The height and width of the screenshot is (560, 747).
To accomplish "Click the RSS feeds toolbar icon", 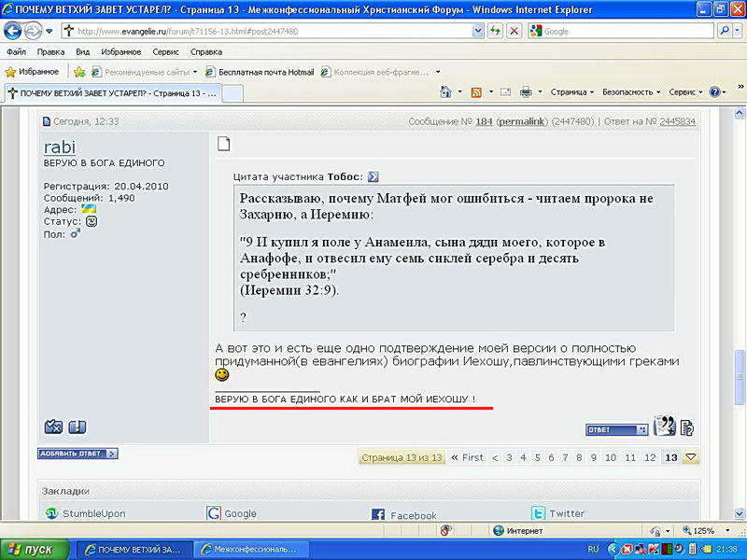I will (476, 92).
